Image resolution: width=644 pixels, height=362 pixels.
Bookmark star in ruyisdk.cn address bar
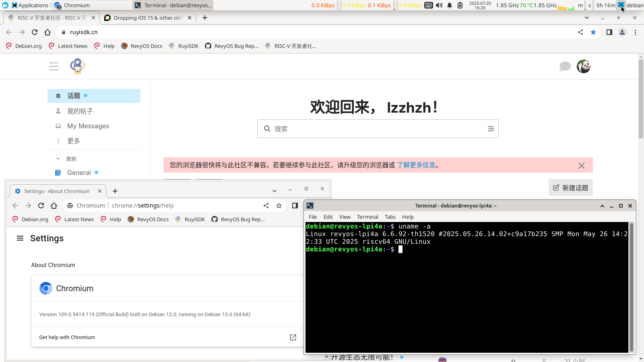tap(593, 32)
